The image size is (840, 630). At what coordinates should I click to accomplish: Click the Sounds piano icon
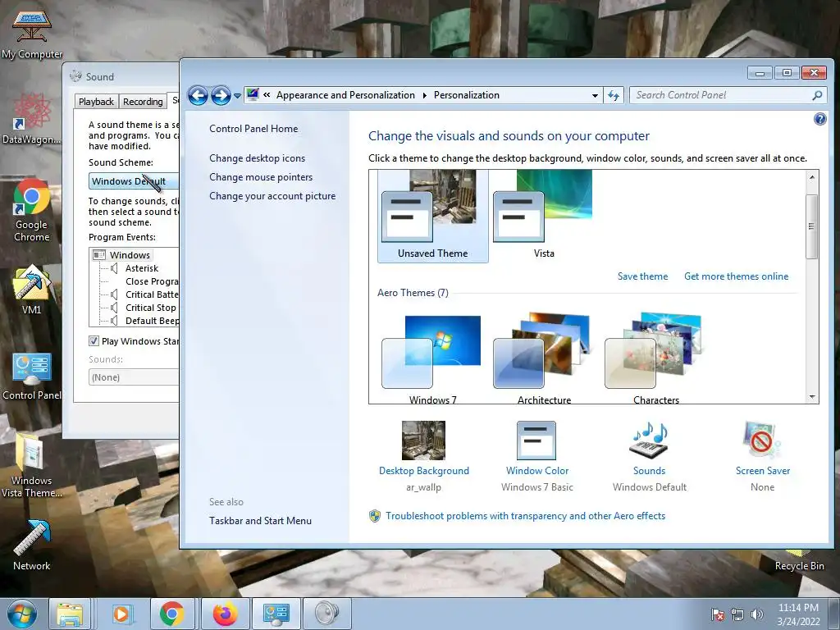650,441
